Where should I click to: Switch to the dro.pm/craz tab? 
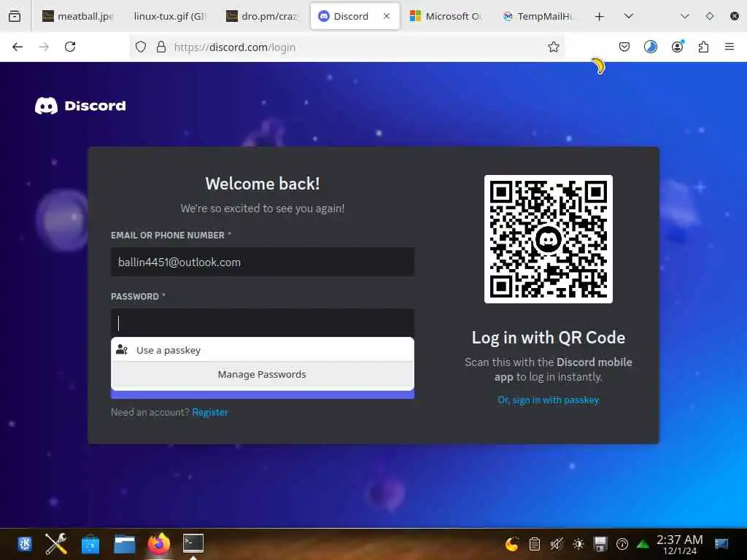tap(262, 16)
